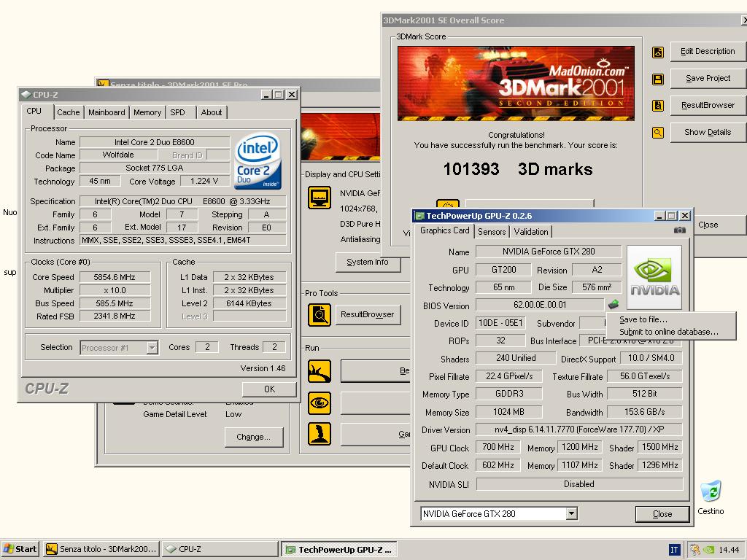Click the CPU-Z Core Speed value 5854.6 MHz

coord(115,277)
